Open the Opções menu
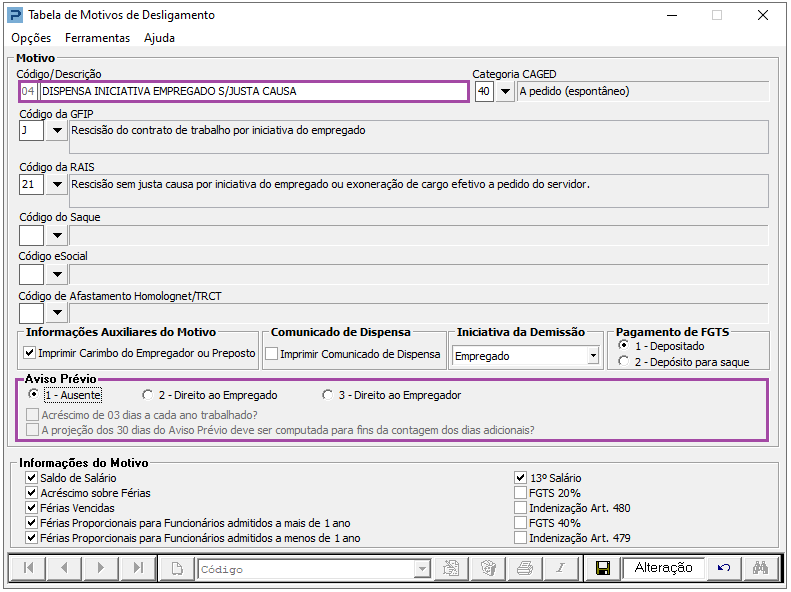791x592 pixels. point(31,38)
